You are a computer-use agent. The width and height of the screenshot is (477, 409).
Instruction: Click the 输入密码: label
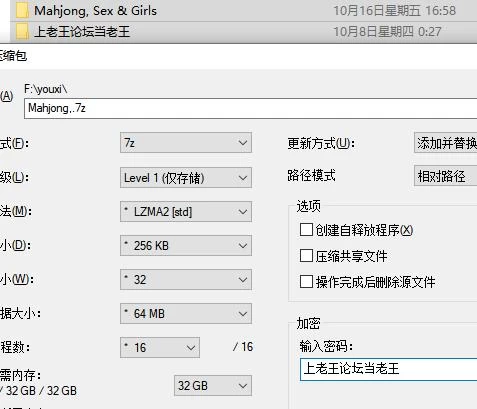pyautogui.click(x=326, y=346)
